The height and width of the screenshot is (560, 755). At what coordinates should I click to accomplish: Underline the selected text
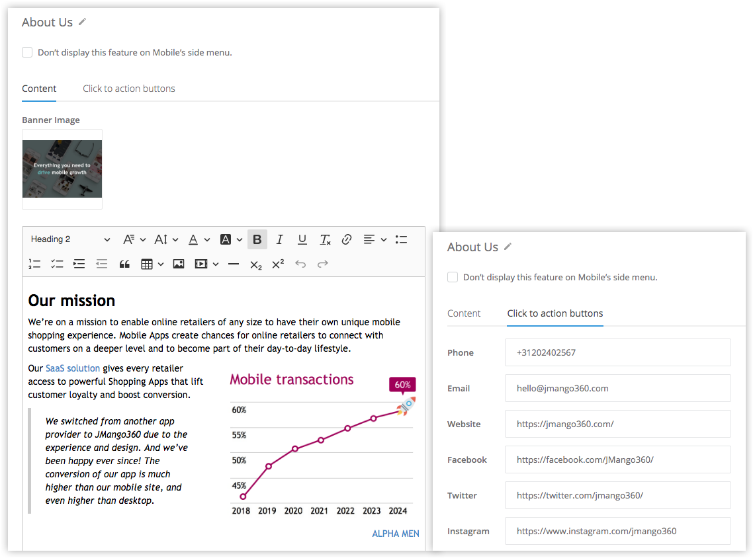click(x=302, y=239)
